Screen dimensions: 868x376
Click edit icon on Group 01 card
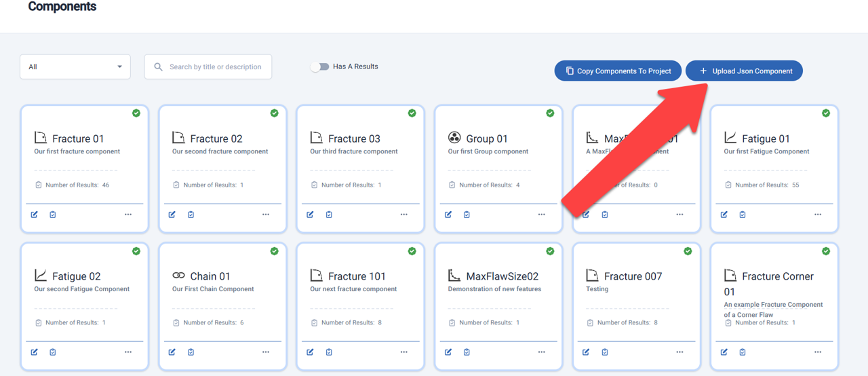tap(448, 214)
